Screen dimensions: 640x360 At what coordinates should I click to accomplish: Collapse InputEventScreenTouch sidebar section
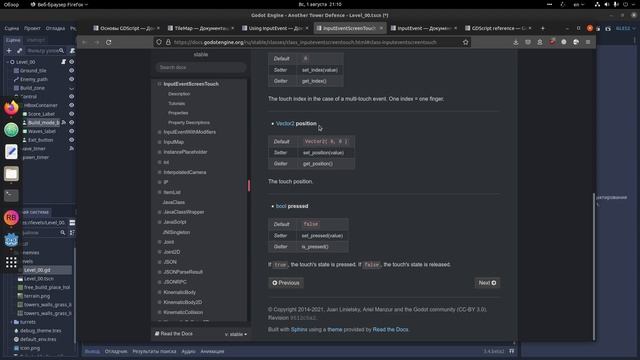(160, 84)
